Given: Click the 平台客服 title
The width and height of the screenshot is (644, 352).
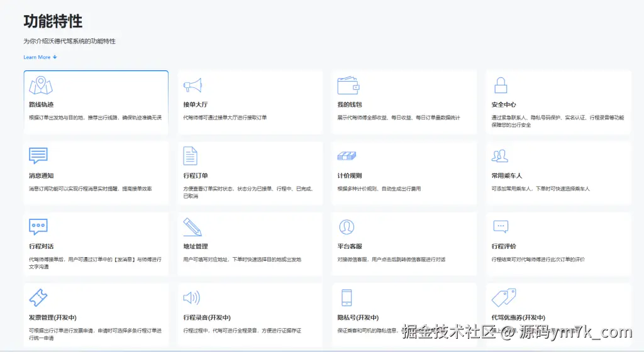Looking at the screenshot, I should (x=350, y=246).
